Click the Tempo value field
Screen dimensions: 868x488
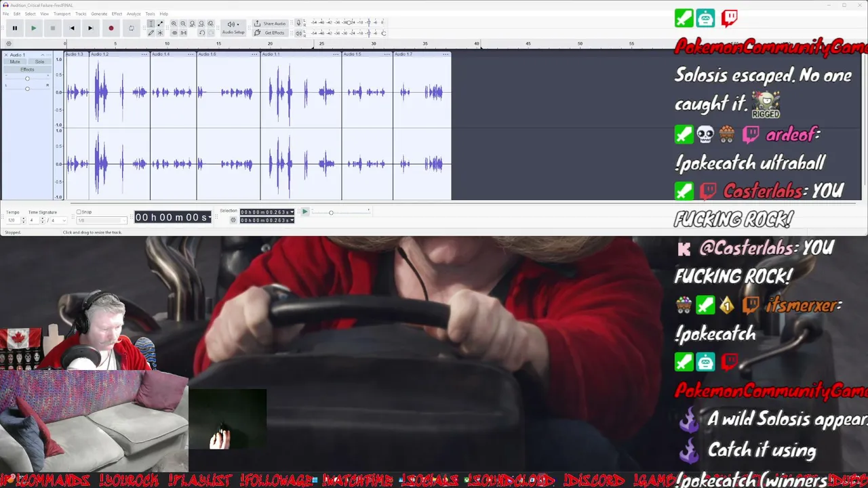point(13,220)
